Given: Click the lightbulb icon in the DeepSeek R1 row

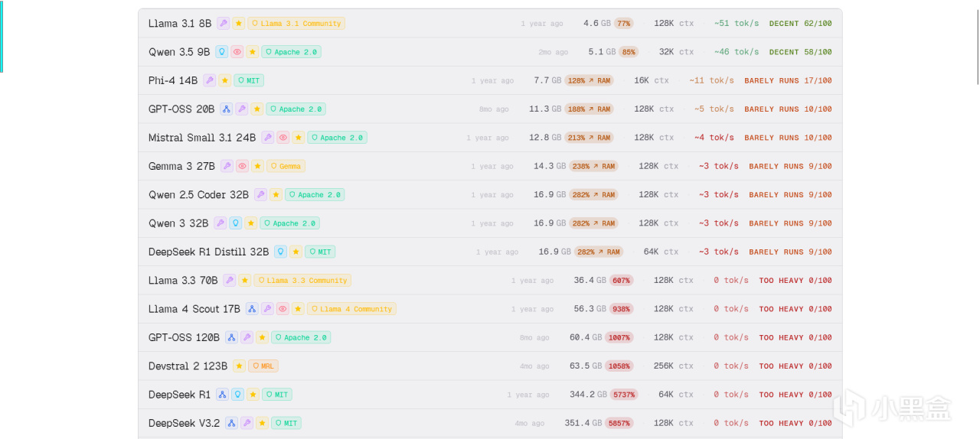Looking at the screenshot, I should click(x=238, y=395).
